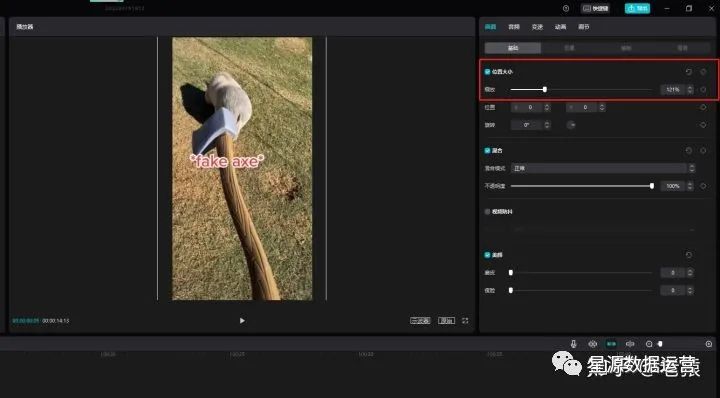Add keyframe on the 旋转 rotation row
Viewport: 720px width, 398px height.
703,125
